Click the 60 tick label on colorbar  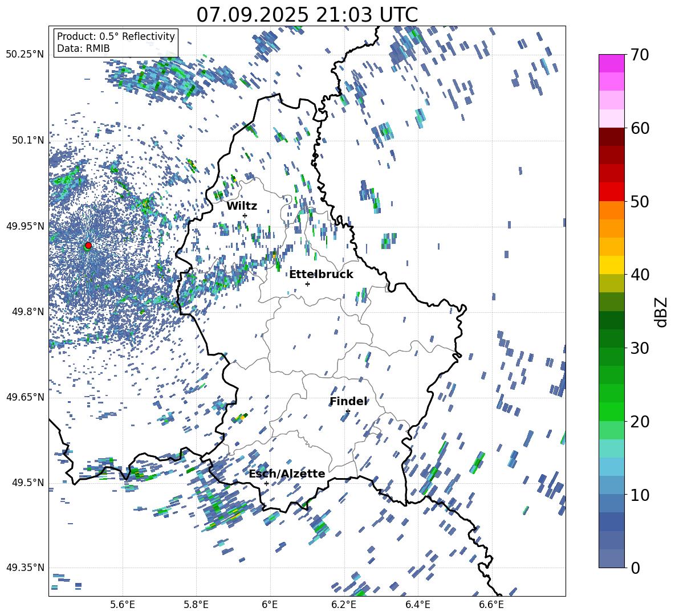tap(640, 128)
